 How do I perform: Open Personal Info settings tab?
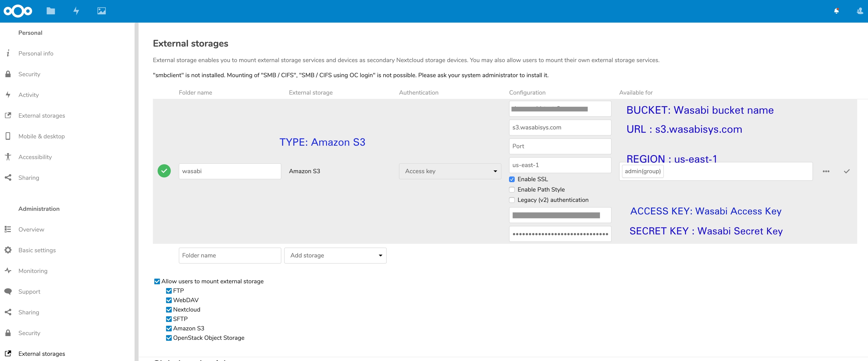pyautogui.click(x=36, y=53)
